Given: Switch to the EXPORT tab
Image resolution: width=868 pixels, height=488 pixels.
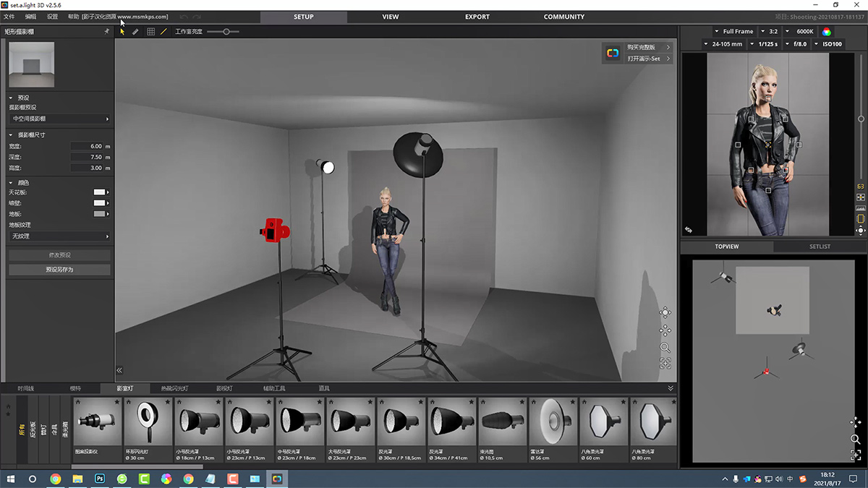Looking at the screenshot, I should coord(477,17).
